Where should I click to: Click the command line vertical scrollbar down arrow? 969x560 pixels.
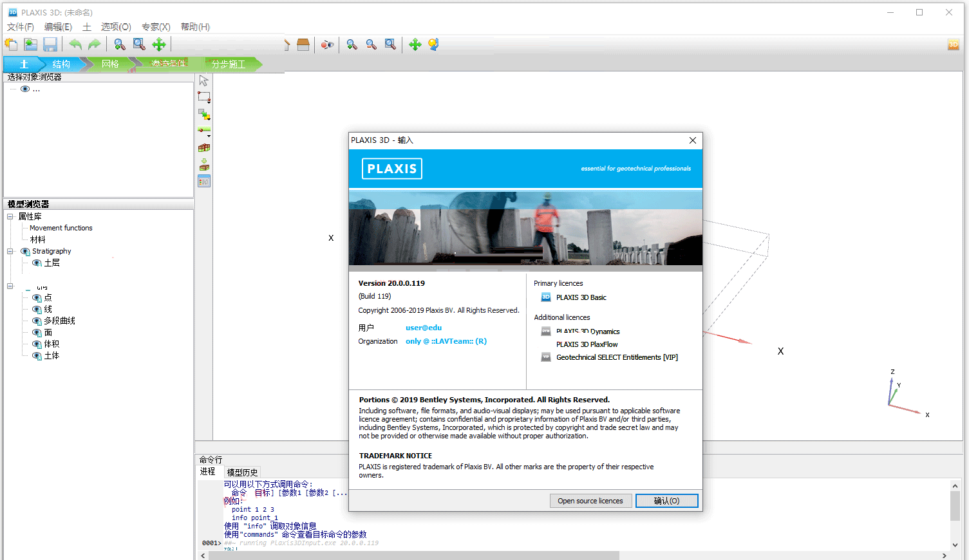(x=955, y=545)
